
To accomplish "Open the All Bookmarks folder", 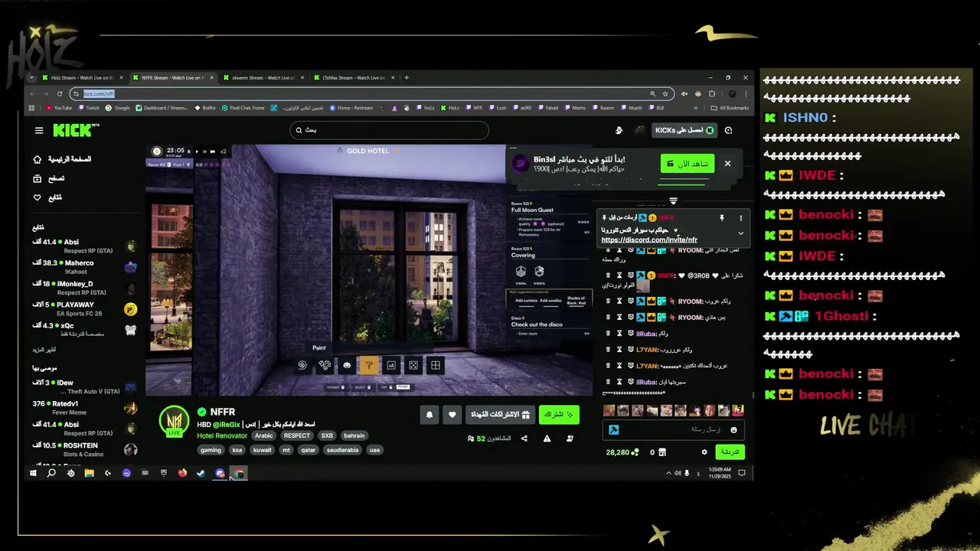I will point(730,108).
